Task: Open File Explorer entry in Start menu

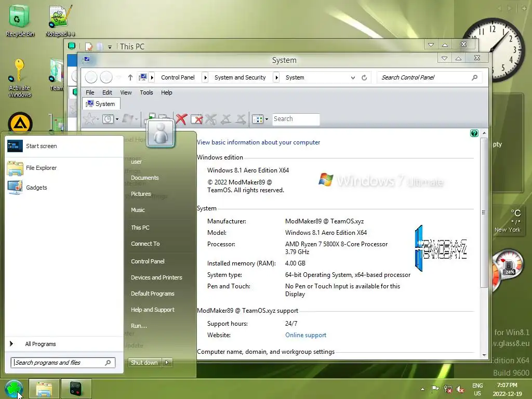Action: (64, 168)
